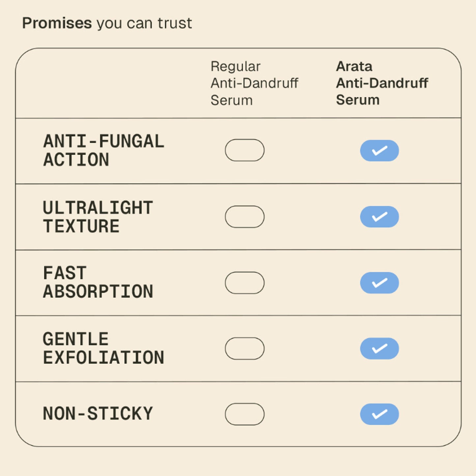Click the blue checkmark for Gentle Exfoliation
The image size is (476, 476).
(379, 348)
